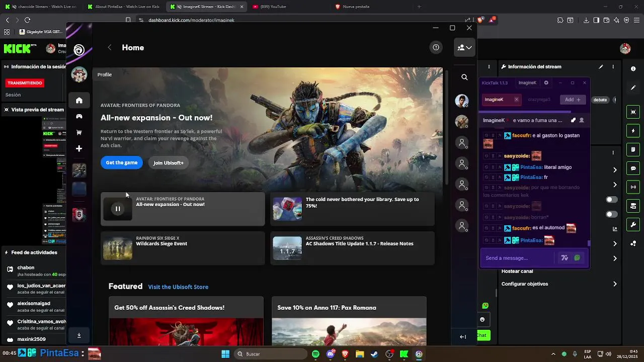Switch to the About PintaEsa browser tab
The height and width of the screenshot is (362, 644).
click(x=123, y=7)
